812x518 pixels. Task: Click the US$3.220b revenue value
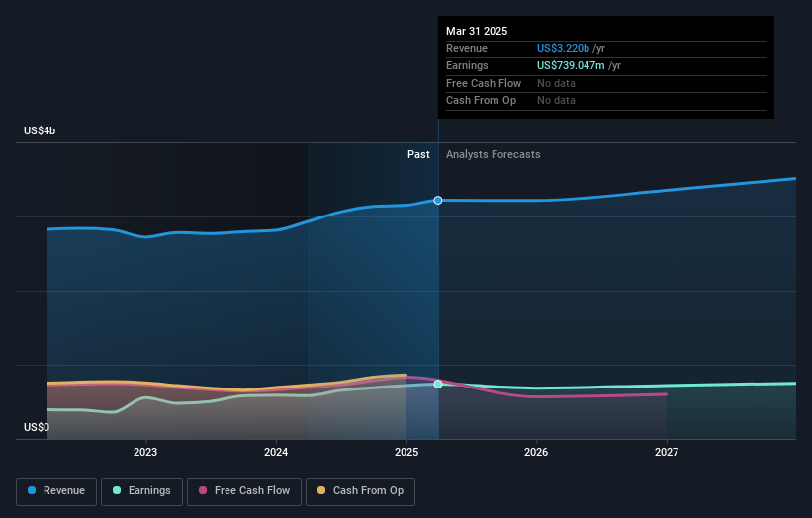563,48
